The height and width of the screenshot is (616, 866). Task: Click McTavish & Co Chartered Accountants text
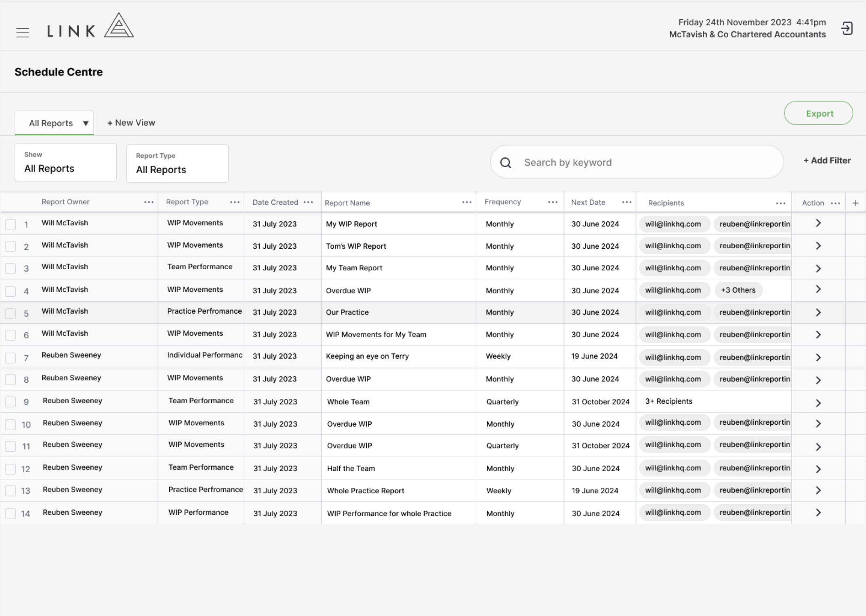[x=747, y=34]
